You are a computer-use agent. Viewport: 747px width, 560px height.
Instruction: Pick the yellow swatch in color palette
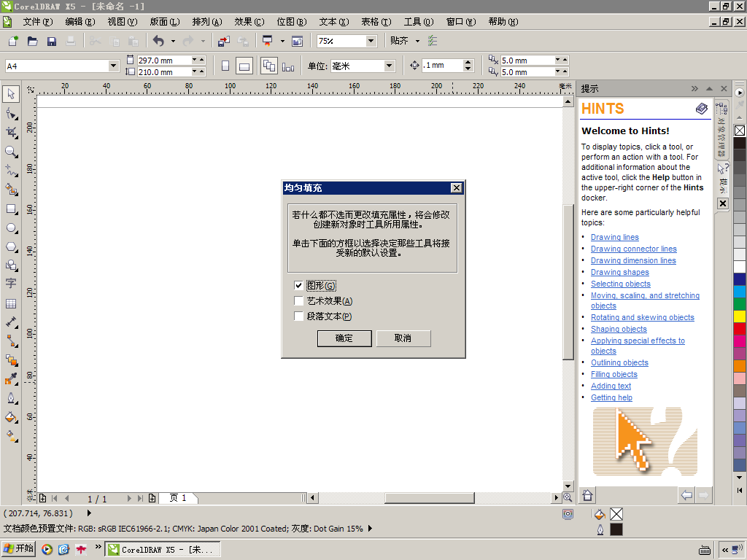pyautogui.click(x=740, y=316)
